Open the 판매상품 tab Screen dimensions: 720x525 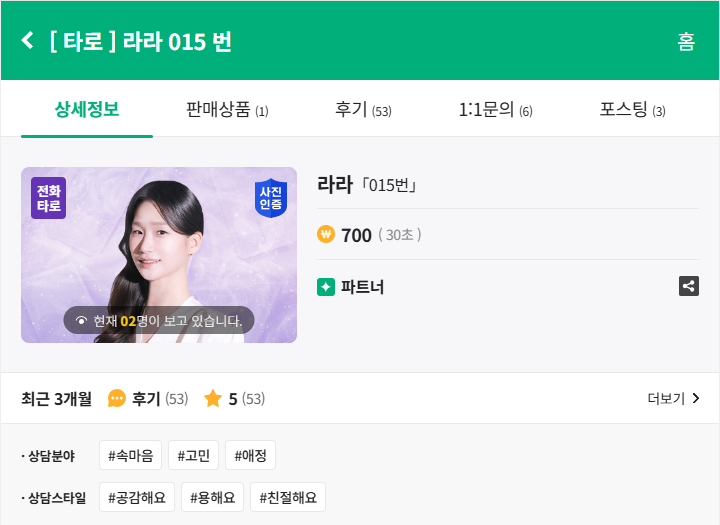click(x=227, y=110)
